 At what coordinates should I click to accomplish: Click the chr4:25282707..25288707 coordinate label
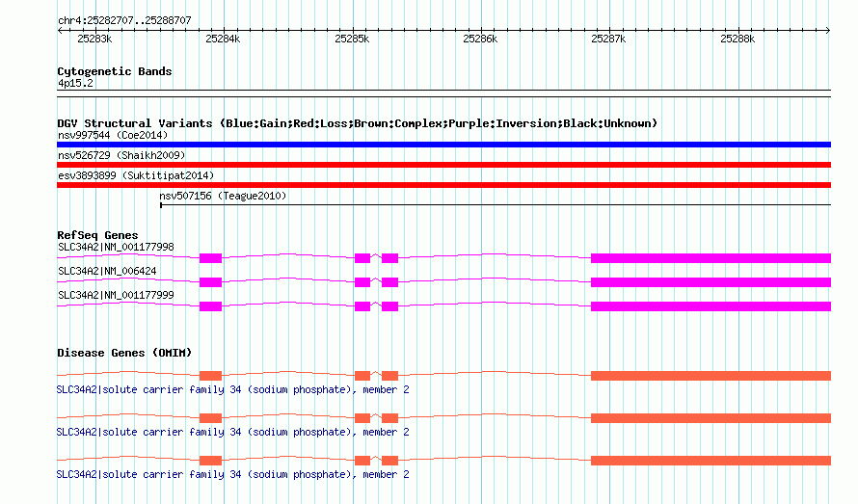tap(124, 21)
